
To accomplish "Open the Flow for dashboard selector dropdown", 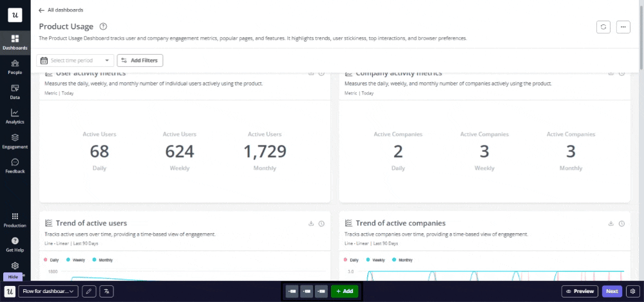I will point(49,291).
